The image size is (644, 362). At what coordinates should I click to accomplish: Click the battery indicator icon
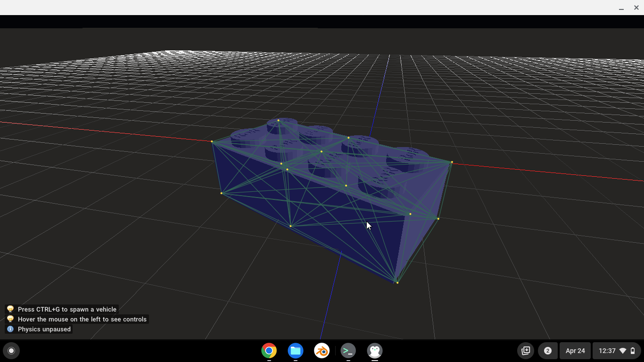pyautogui.click(x=633, y=351)
